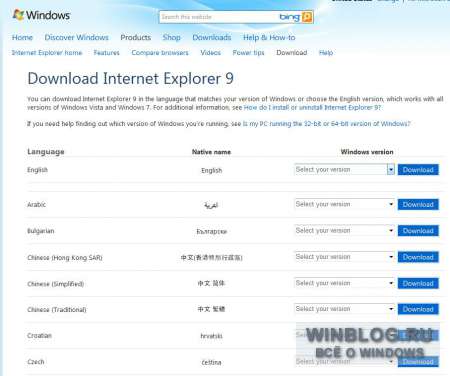Click Download button in English row
This screenshot has width=450, height=376.
(x=418, y=170)
